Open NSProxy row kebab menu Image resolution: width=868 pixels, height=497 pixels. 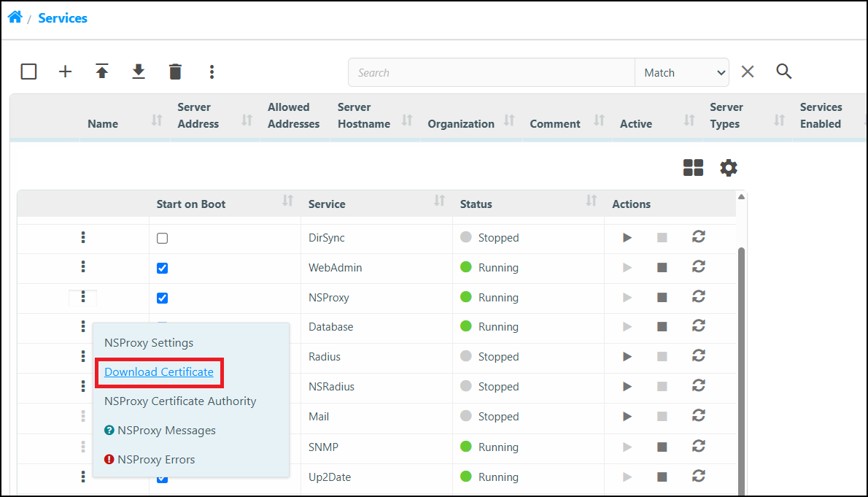83,297
